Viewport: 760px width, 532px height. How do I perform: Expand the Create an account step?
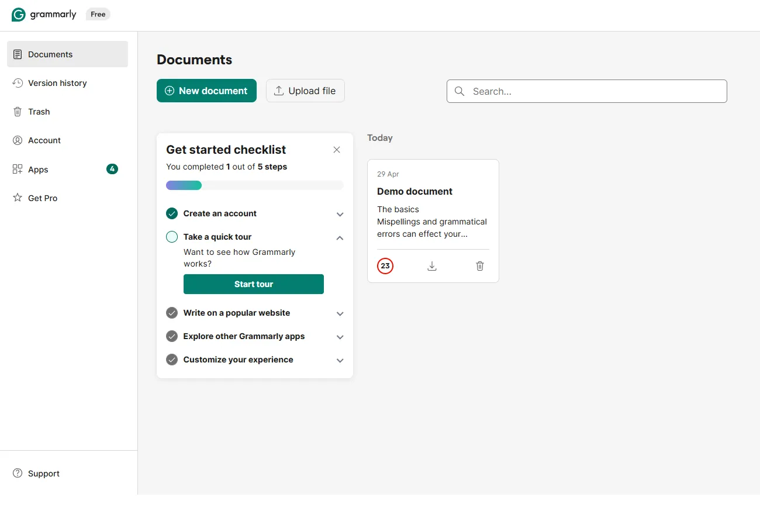(340, 215)
